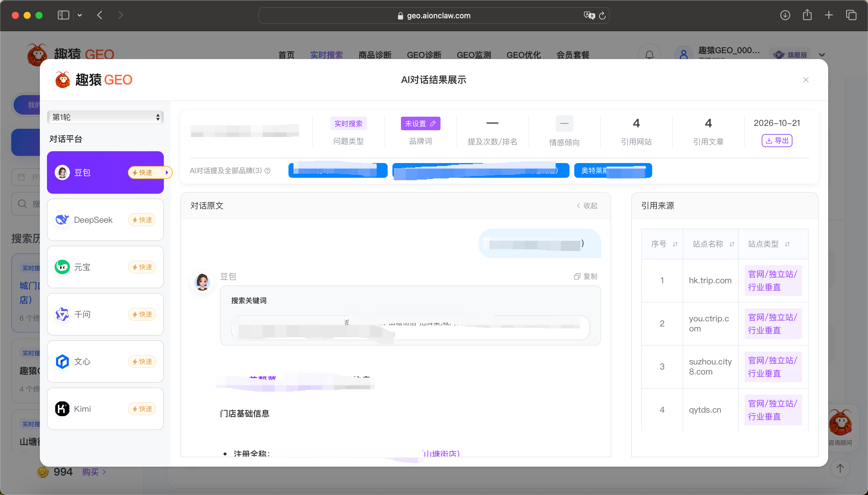Select the Kimi platform card
This screenshot has width=868, height=495.
(105, 409)
